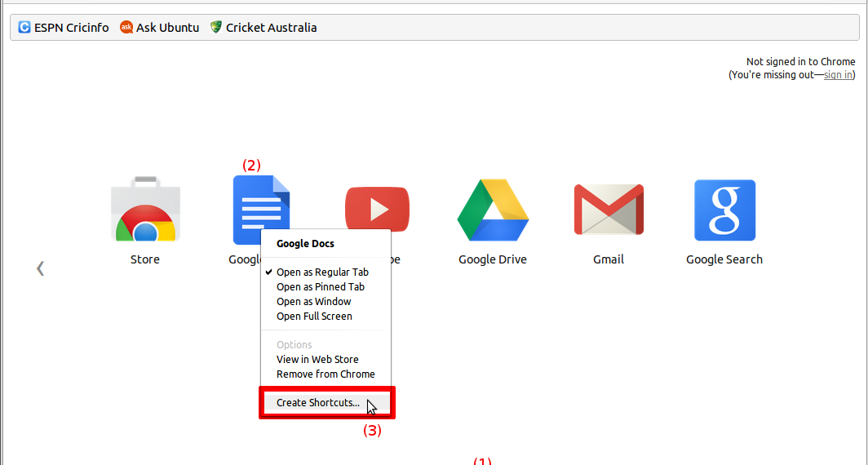
Task: Click the Google Docs menu header
Action: click(306, 244)
